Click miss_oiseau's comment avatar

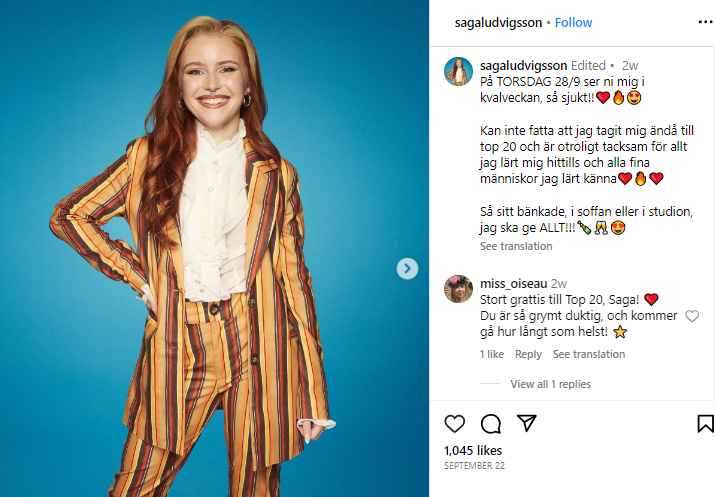point(458,289)
